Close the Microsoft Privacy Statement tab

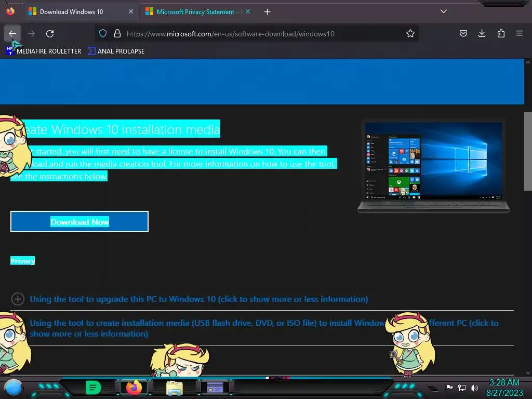248,11
